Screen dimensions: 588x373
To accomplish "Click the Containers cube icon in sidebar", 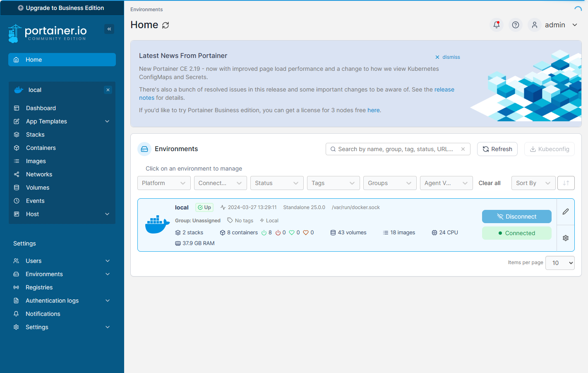I will pyautogui.click(x=17, y=148).
